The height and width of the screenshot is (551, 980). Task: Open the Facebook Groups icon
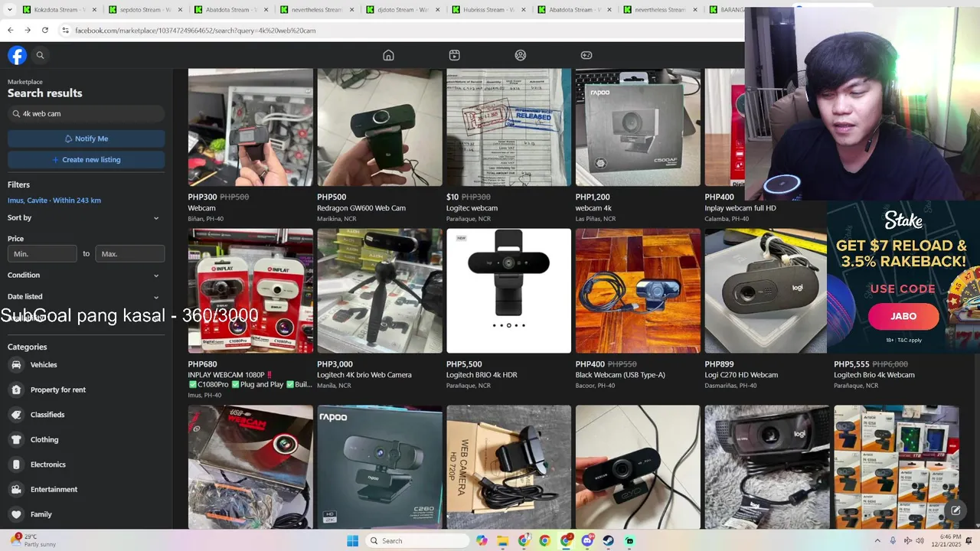(x=521, y=55)
